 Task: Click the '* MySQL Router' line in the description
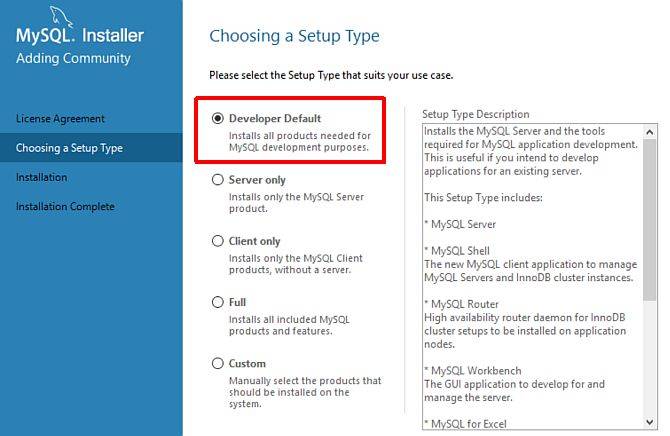tap(461, 304)
